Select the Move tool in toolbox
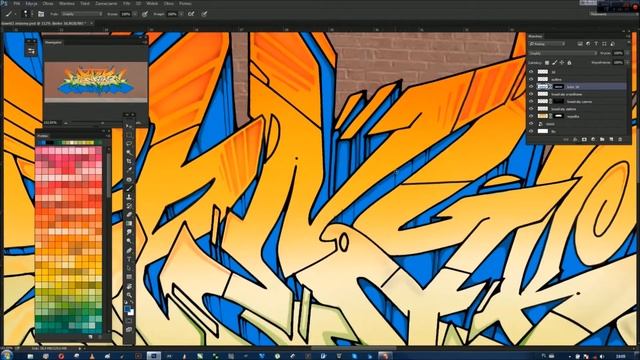The image size is (640, 360). tap(129, 127)
